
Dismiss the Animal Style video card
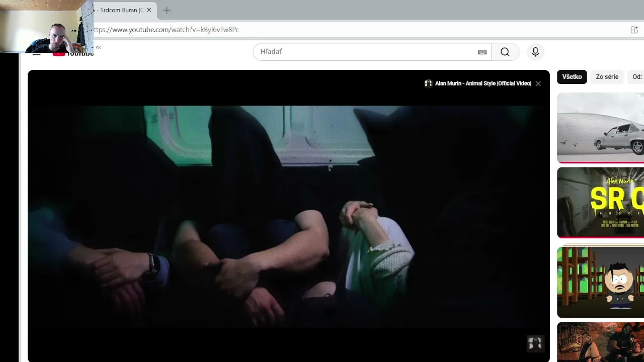click(538, 83)
